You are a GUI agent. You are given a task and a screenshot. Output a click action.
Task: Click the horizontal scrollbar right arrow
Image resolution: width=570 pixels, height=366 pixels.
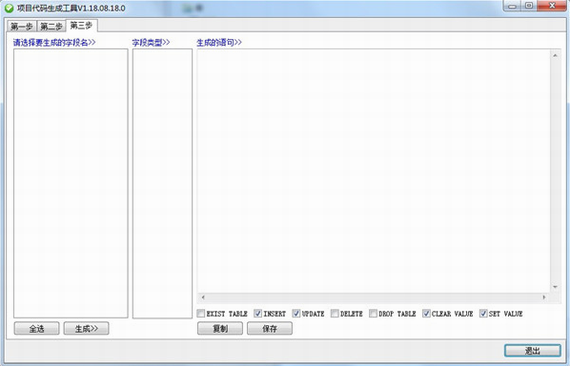point(544,297)
